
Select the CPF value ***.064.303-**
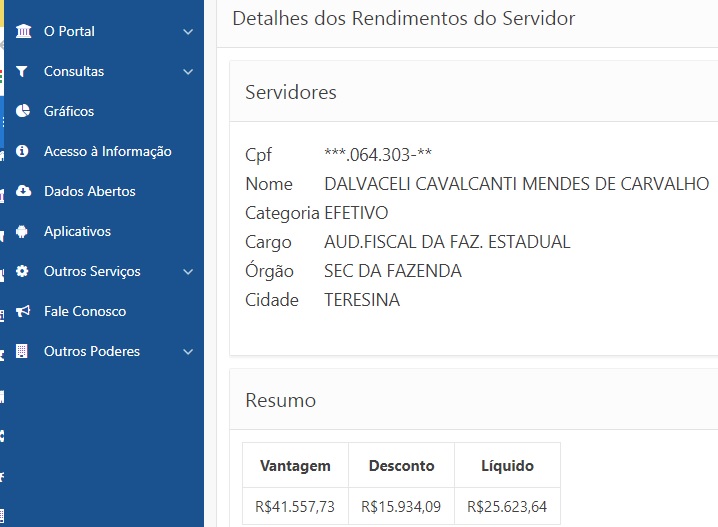pos(378,155)
